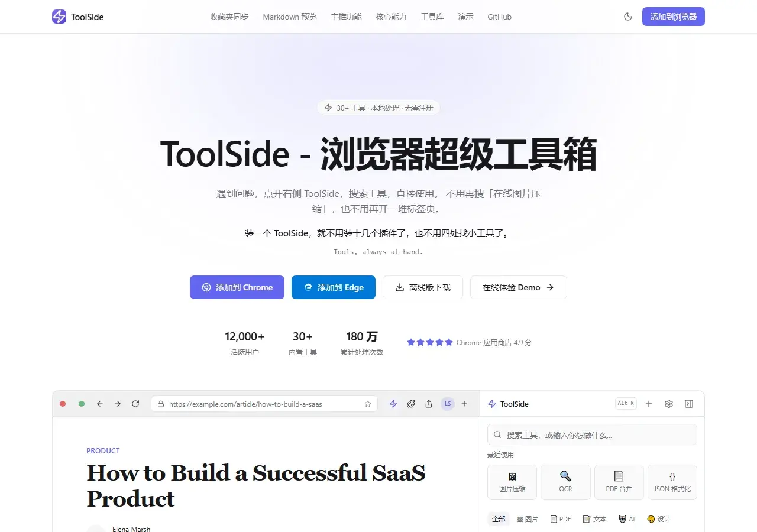The height and width of the screenshot is (532, 757).
Task: Select the 全部 category tab
Action: (499, 519)
